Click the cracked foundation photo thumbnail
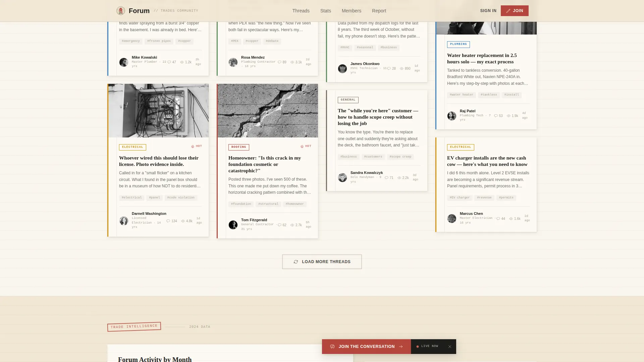Image resolution: width=644 pixels, height=362 pixels. (268, 111)
